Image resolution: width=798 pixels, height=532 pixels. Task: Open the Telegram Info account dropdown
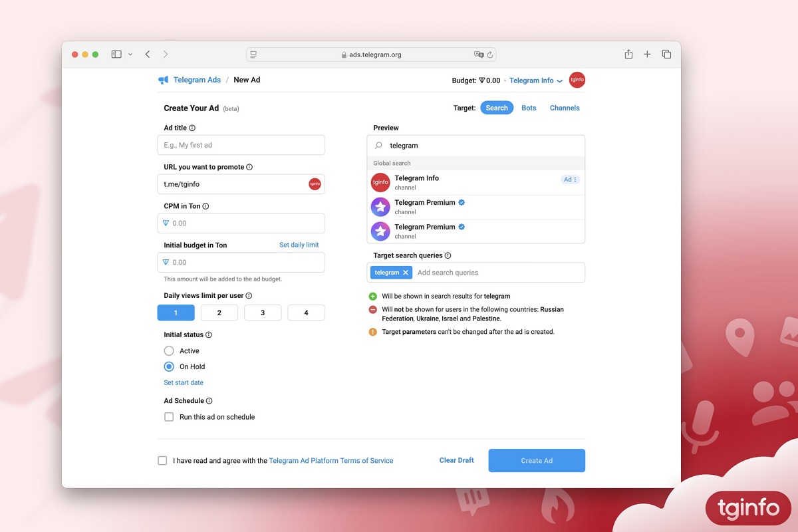536,80
